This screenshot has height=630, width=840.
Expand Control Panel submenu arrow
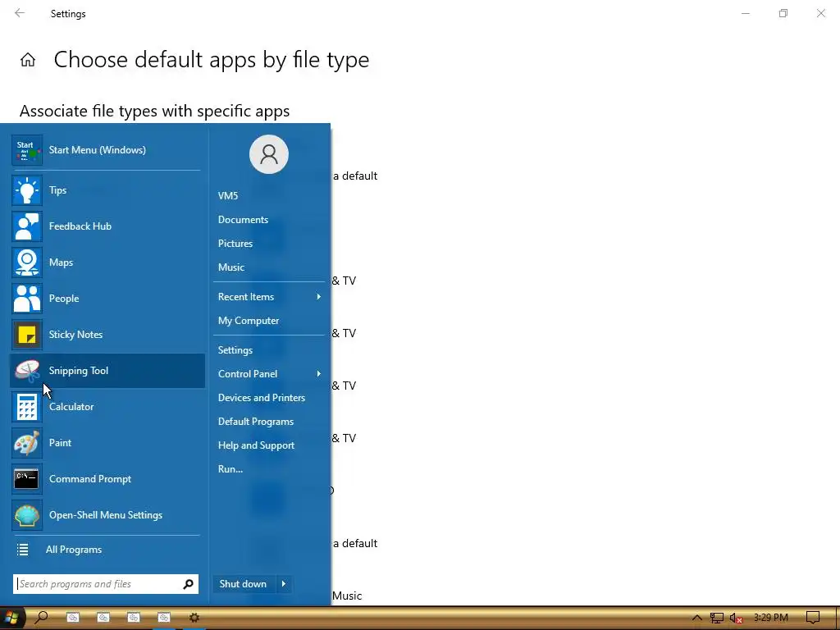[319, 374]
